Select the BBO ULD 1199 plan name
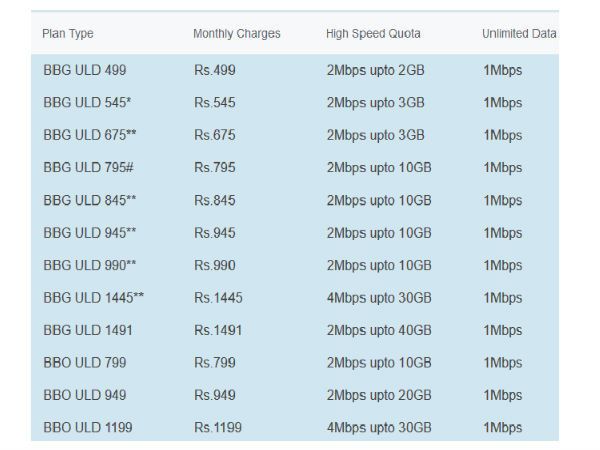The height and width of the screenshot is (450, 600). tap(88, 427)
